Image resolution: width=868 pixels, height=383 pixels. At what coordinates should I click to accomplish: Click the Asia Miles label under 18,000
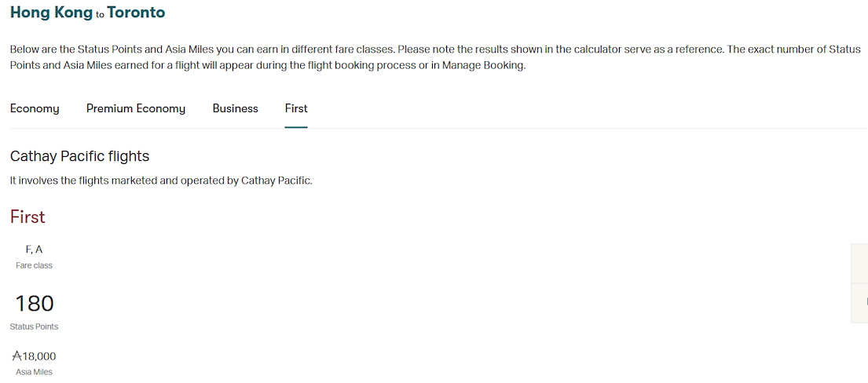(x=34, y=372)
